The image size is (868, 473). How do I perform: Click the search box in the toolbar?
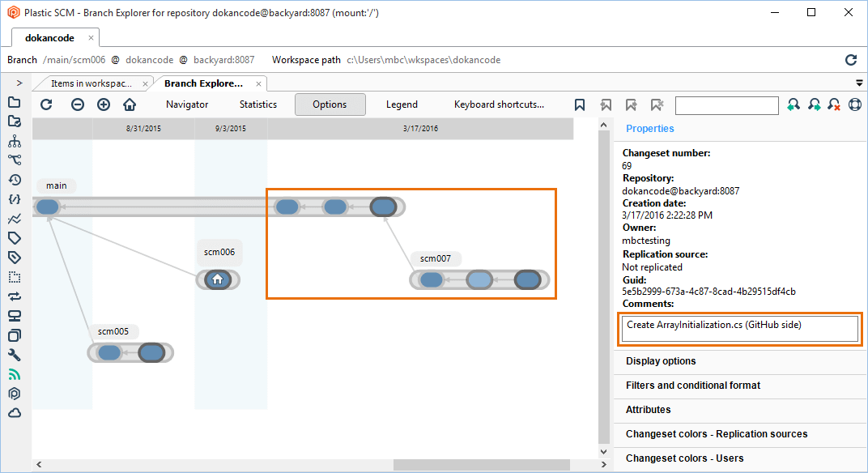point(726,105)
